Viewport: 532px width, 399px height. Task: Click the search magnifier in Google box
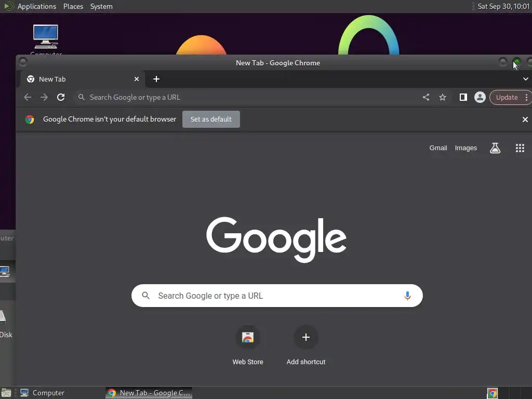(145, 296)
